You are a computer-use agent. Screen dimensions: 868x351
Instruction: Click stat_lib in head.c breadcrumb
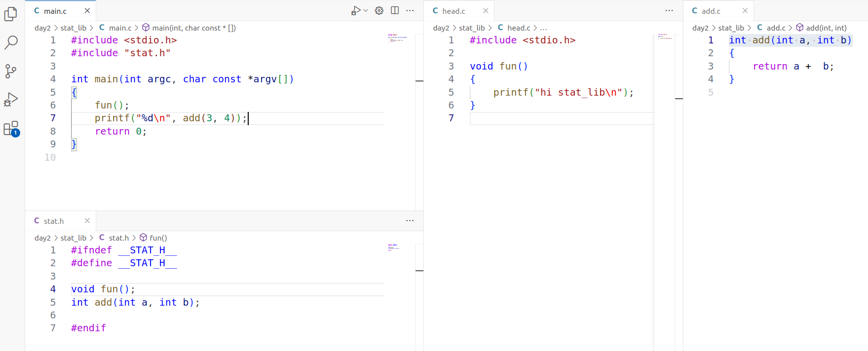pyautogui.click(x=472, y=28)
